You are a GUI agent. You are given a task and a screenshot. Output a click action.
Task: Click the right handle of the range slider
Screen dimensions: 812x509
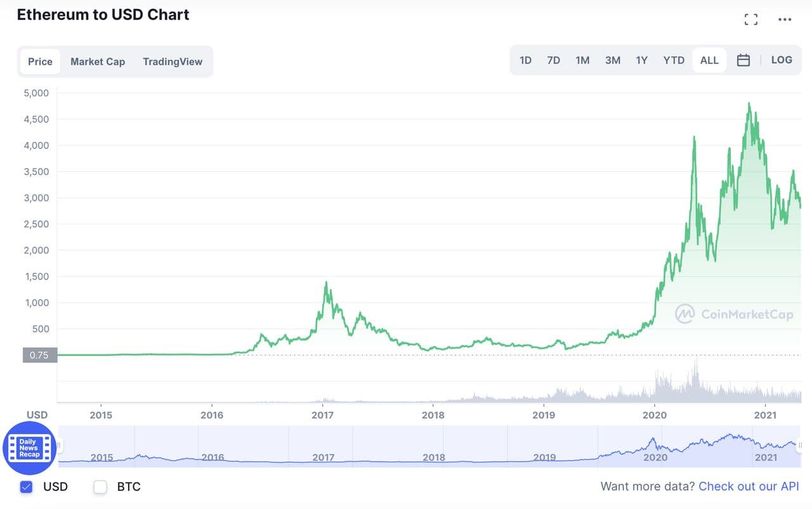[800, 446]
